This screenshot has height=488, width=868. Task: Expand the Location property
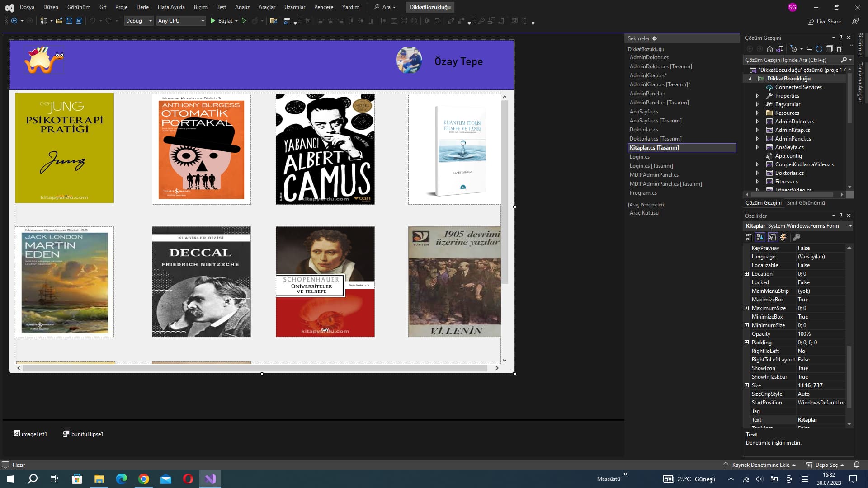(x=747, y=274)
